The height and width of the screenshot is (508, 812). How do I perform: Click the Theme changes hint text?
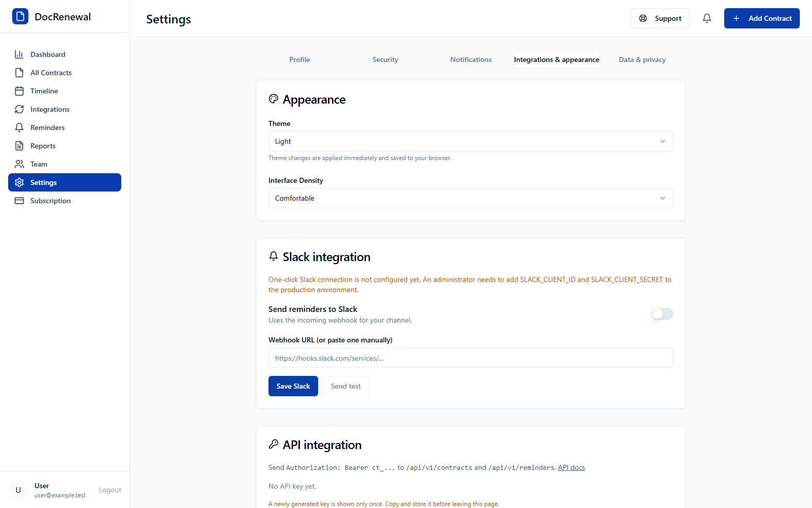[x=360, y=158]
